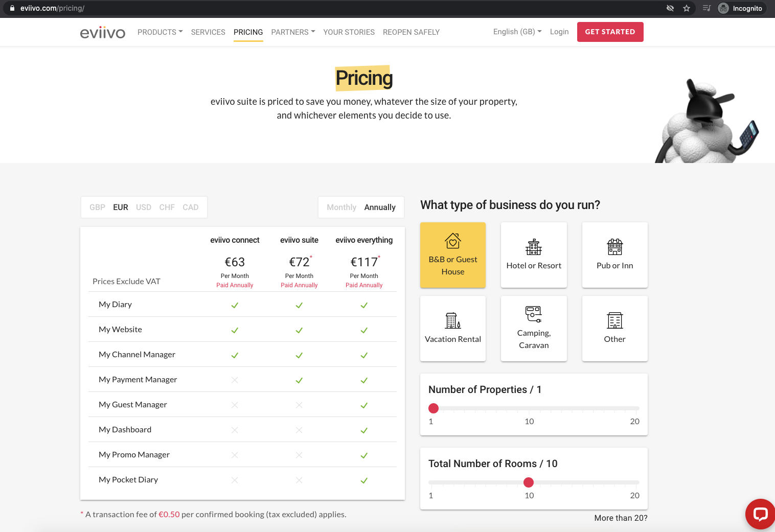Choose the Pub or Inn icon
775x532 pixels.
click(614, 247)
